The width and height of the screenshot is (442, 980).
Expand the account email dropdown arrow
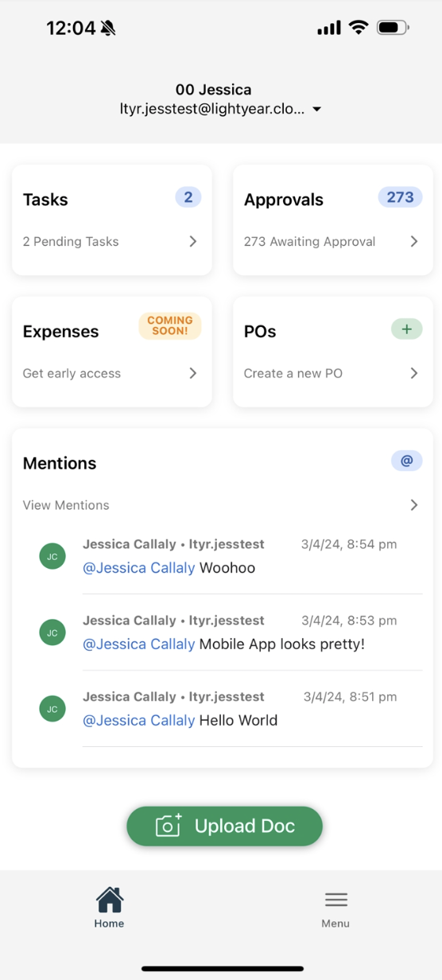(316, 109)
